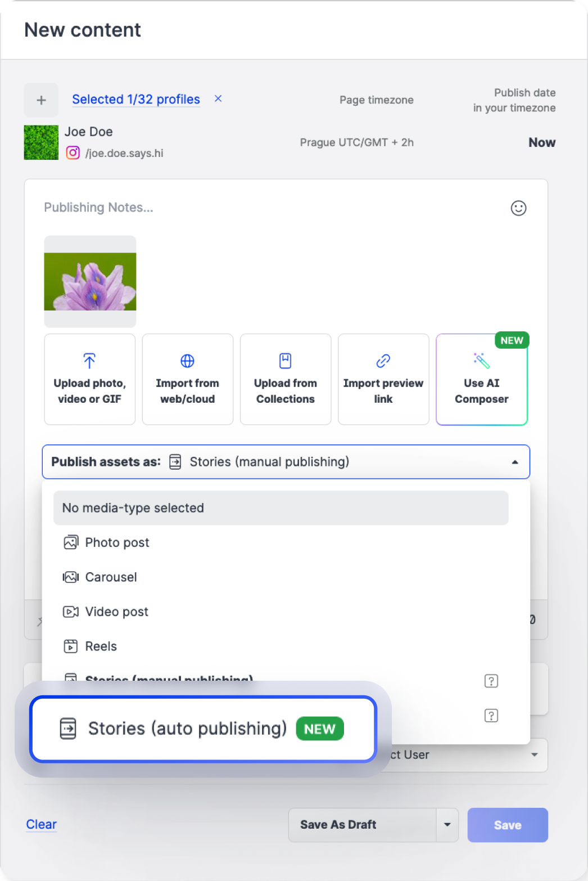This screenshot has height=881, width=588.
Task: Click the plus icon to add profiles
Action: tap(41, 100)
